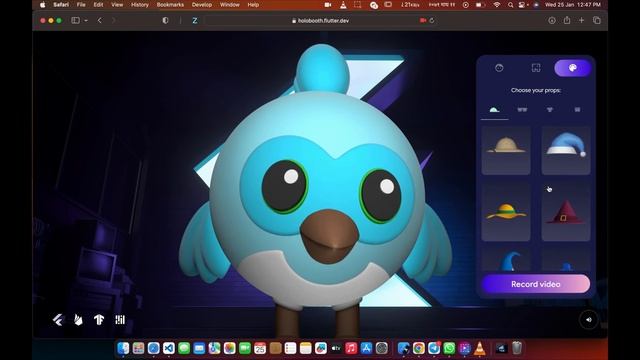Open Spotlight search in menu bar
Viewport: 640px width, 360px height.
pyautogui.click(x=510, y=5)
